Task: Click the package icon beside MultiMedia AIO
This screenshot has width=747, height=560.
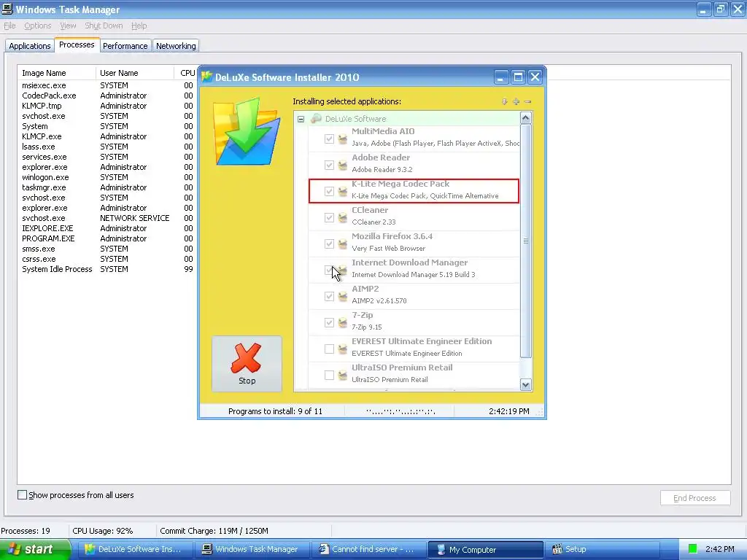Action: [343, 139]
